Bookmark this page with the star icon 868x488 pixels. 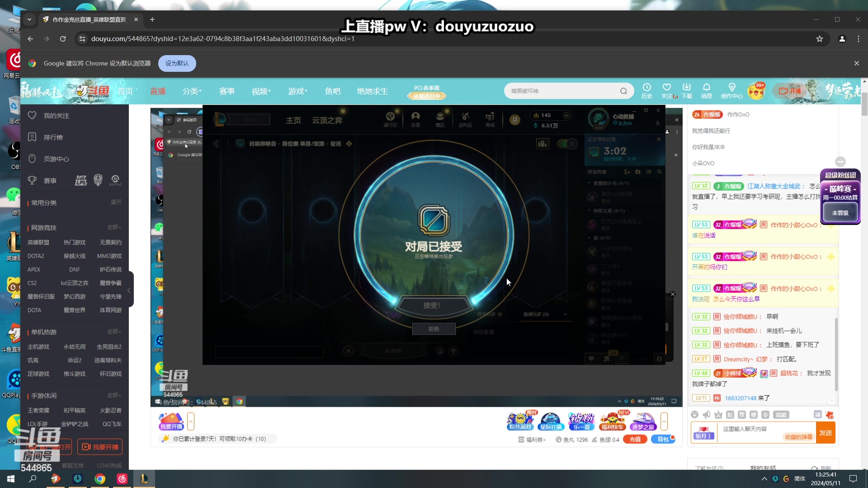(x=819, y=39)
